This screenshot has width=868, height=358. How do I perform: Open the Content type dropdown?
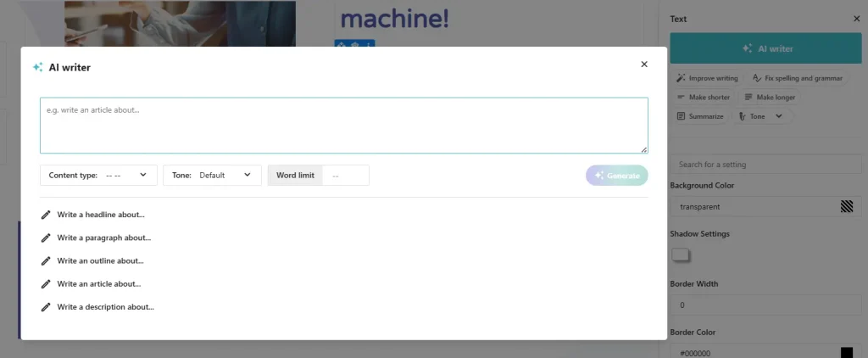(98, 175)
